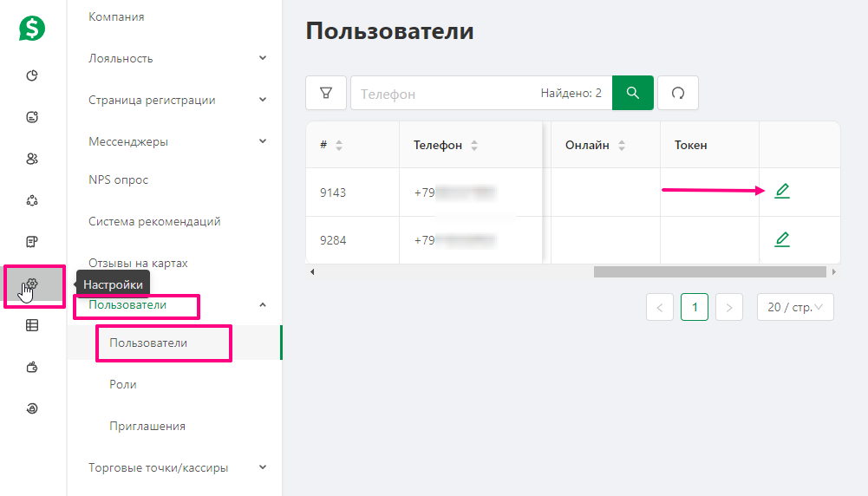Open the Компания menu item
This screenshot has height=496, width=868.
[116, 16]
